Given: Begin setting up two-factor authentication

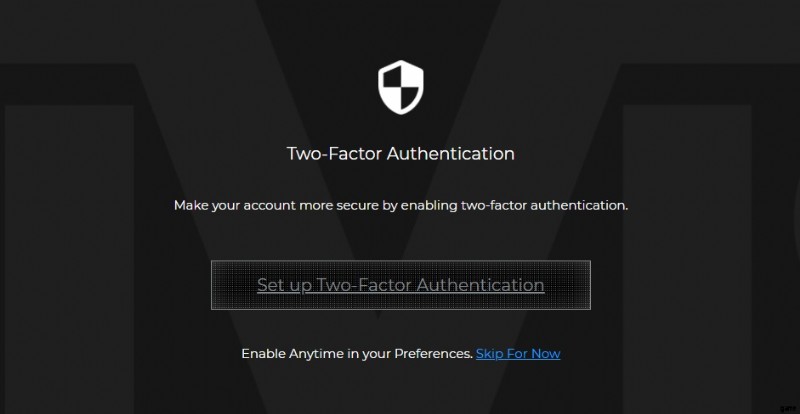Looking at the screenshot, I should pos(400,285).
